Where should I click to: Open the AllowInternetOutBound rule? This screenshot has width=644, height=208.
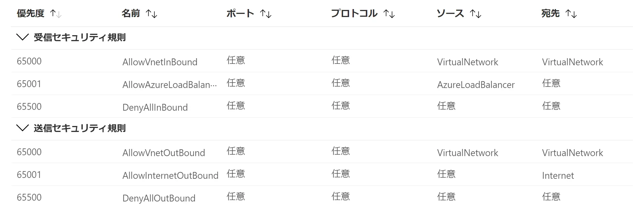point(170,175)
